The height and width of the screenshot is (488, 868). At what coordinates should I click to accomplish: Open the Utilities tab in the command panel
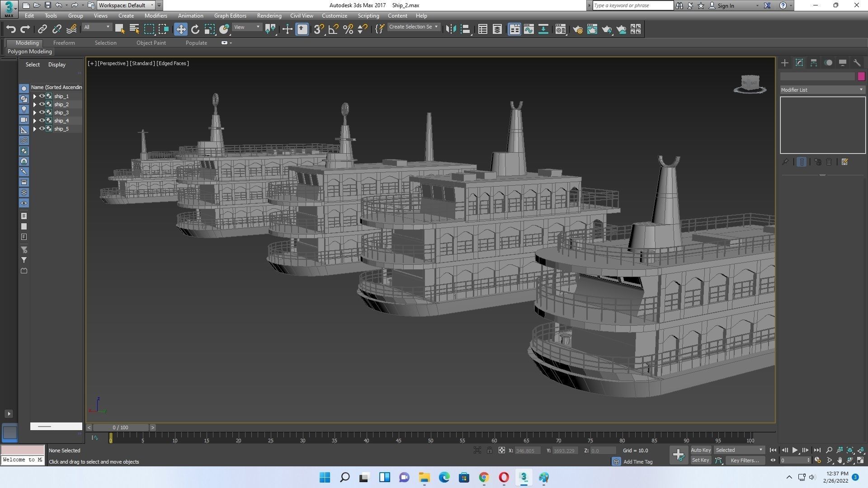(x=857, y=63)
